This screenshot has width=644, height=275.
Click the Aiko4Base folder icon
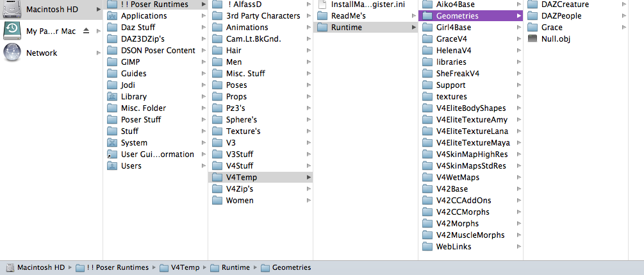pyautogui.click(x=427, y=4)
